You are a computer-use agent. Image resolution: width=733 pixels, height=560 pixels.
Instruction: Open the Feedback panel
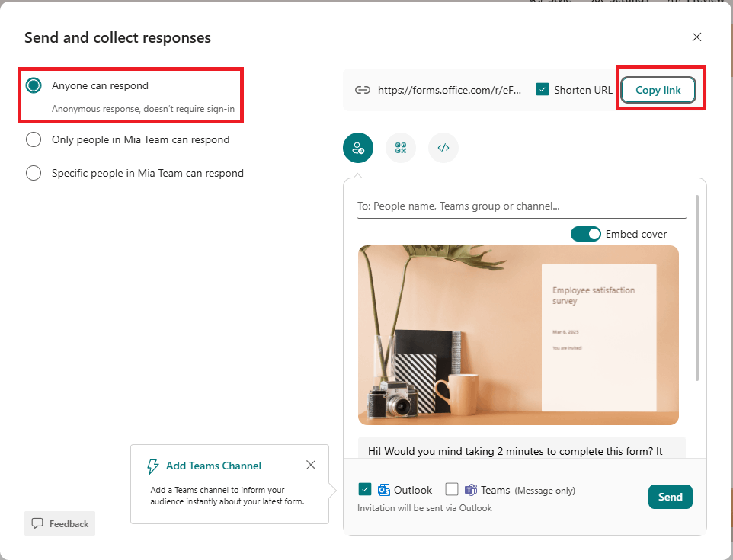pos(59,523)
